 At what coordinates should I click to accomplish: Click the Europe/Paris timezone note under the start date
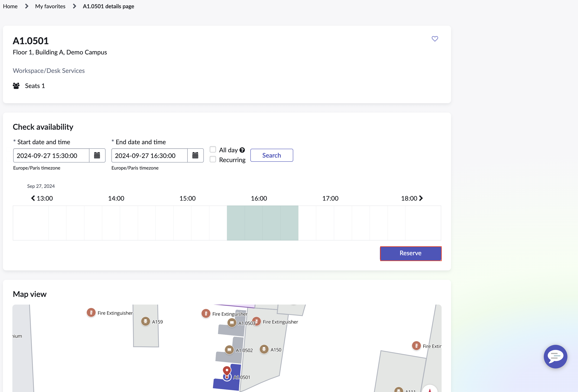pos(37,168)
